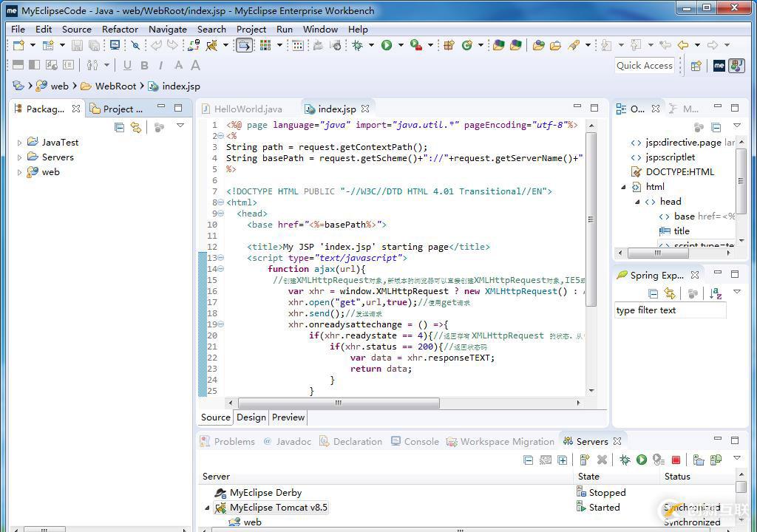757x532 pixels.
Task: Click Sort alphabetically icon in Spring Explorer
Action: click(716, 293)
